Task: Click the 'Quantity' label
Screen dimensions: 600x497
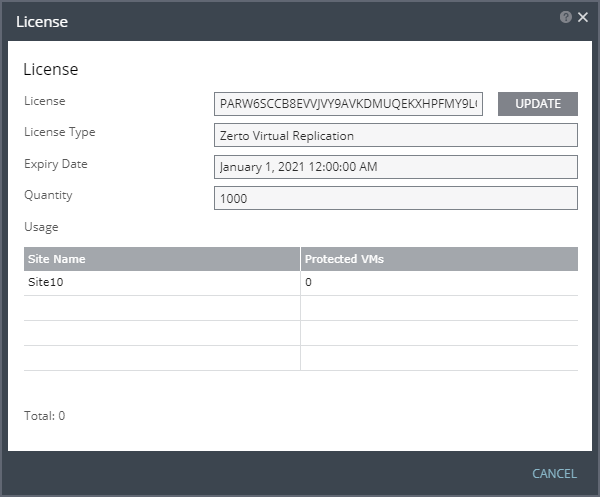Action: click(48, 195)
